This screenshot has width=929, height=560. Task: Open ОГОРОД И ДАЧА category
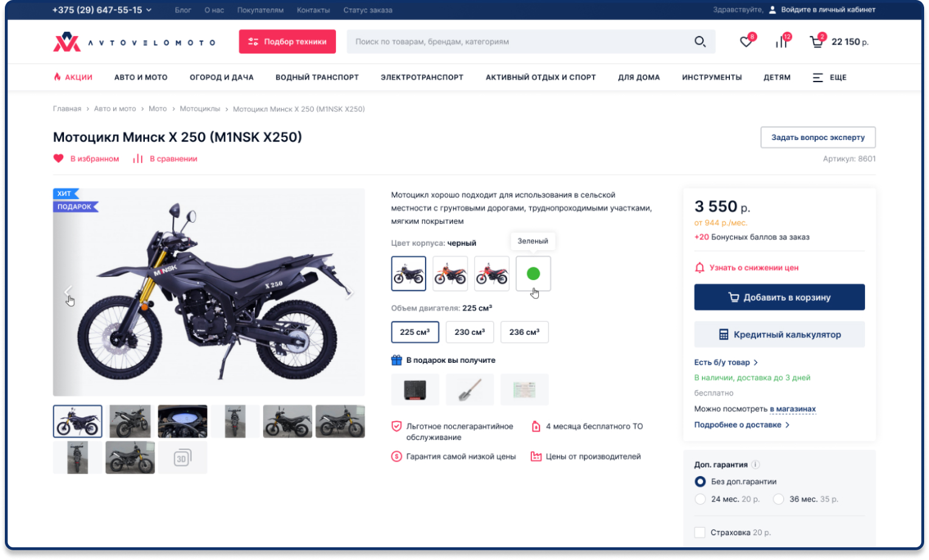coord(222,77)
